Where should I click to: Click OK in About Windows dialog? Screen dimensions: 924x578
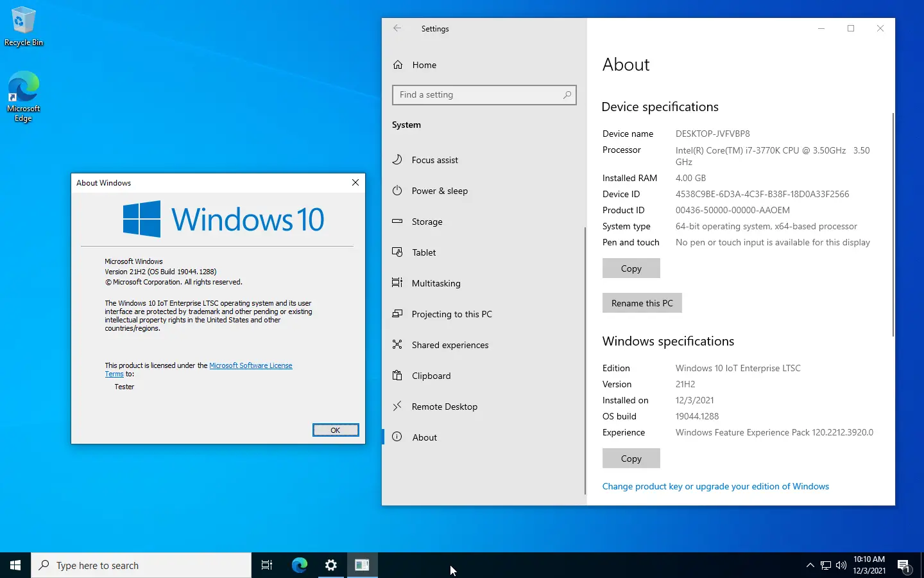[336, 430]
